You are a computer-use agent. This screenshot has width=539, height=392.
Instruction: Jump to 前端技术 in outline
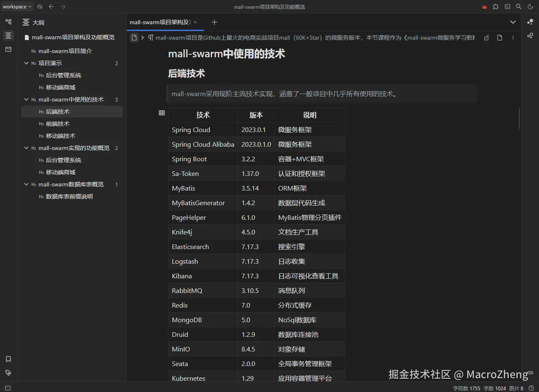pos(72,124)
